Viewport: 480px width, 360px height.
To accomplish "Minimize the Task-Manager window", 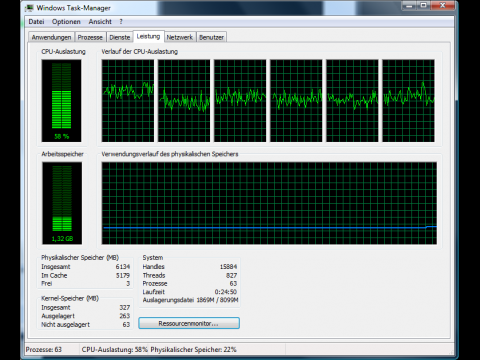I will (x=409, y=5).
